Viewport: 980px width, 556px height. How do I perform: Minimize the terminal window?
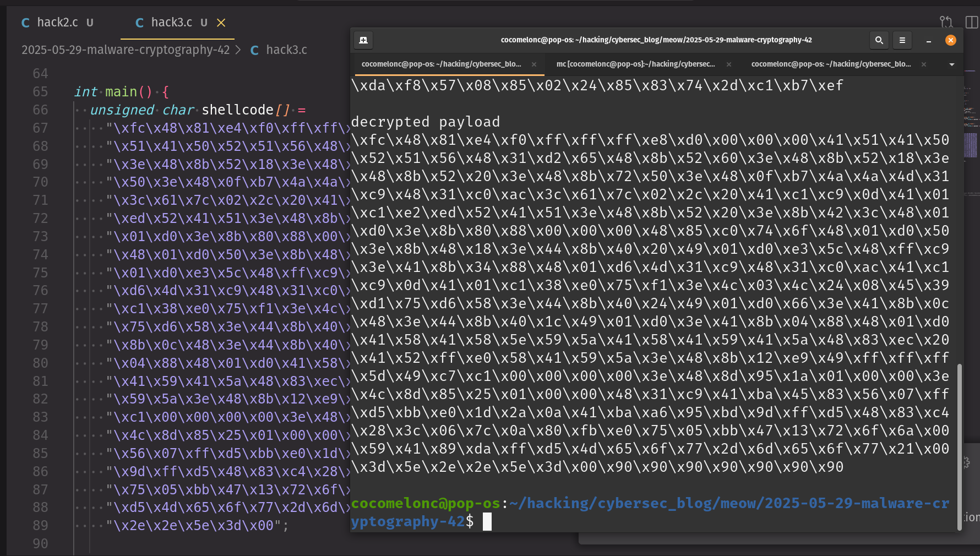(x=929, y=41)
